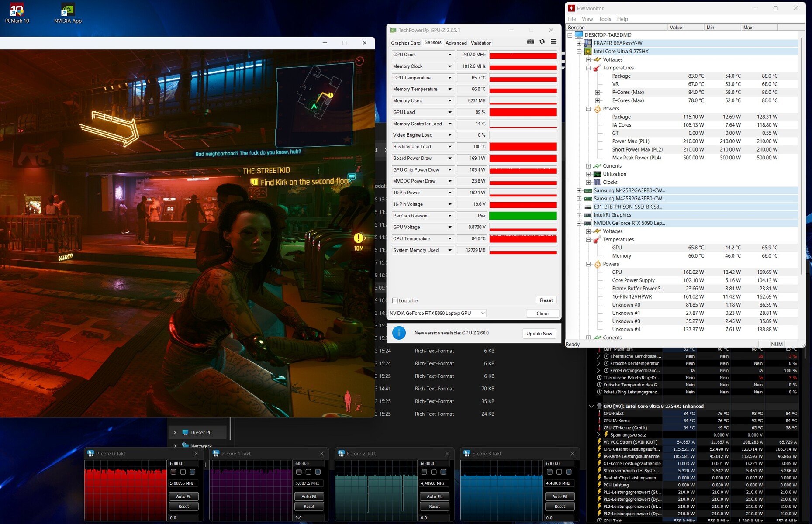Click the green PerfCap Reason bar
This screenshot has height=524, width=812.
click(523, 216)
